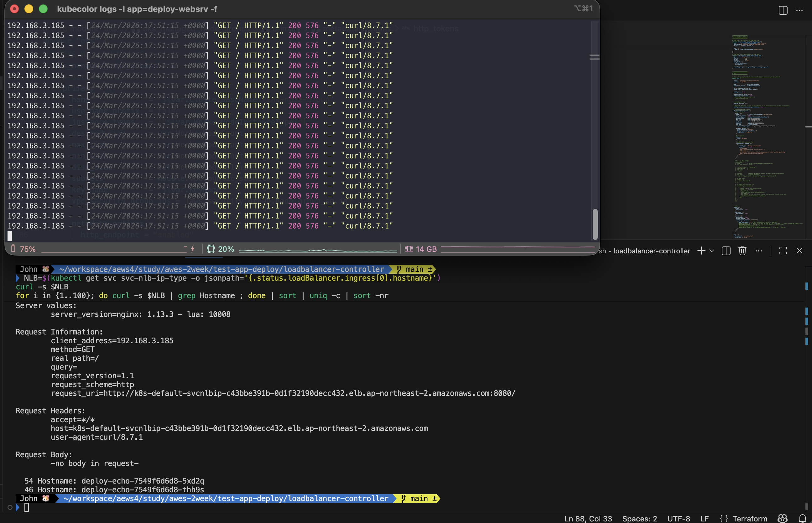Click the 'Request Information:' heading
This screenshot has height=523, width=812.
tap(59, 332)
